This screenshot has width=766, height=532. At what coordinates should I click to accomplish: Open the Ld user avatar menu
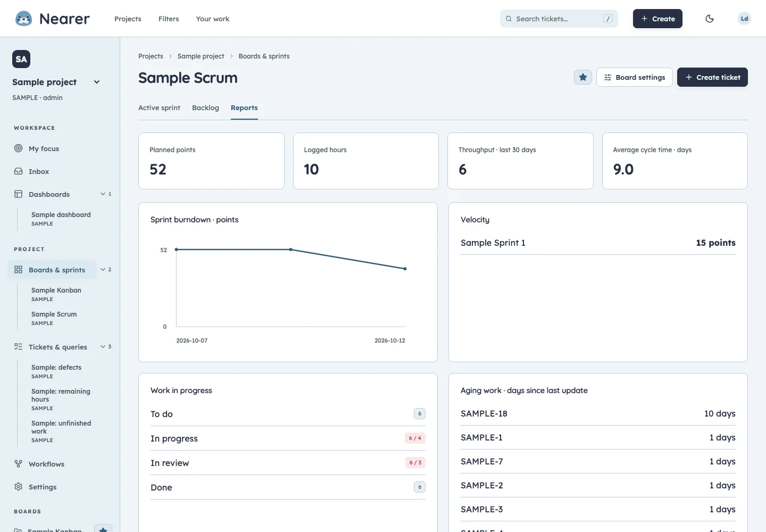(x=744, y=19)
